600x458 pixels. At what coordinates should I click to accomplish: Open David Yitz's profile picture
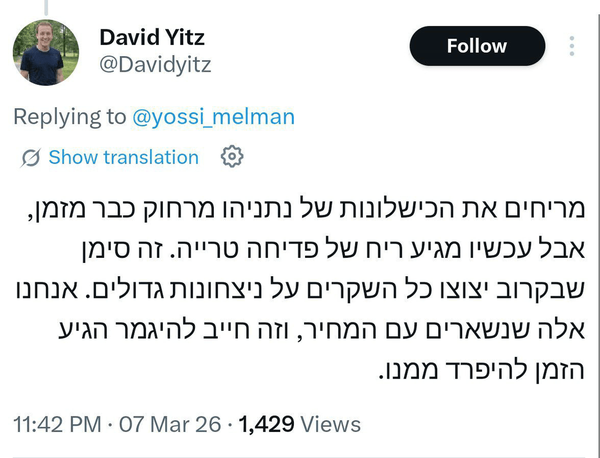point(48,51)
